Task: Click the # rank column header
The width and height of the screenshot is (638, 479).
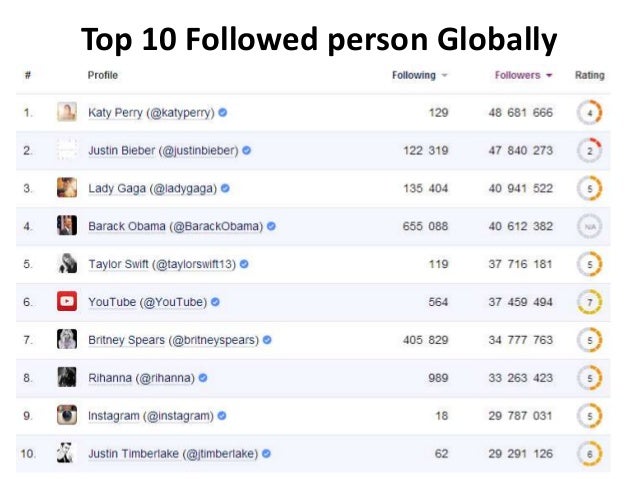Action: click(26, 75)
